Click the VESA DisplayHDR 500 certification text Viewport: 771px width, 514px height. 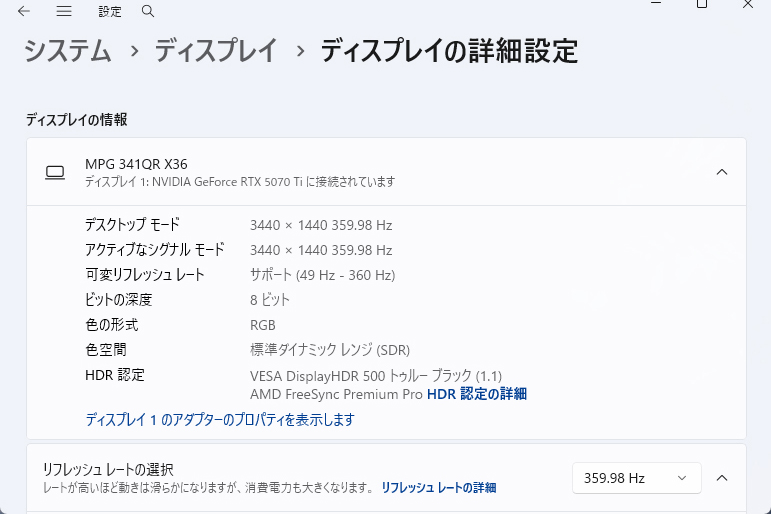coord(376,376)
